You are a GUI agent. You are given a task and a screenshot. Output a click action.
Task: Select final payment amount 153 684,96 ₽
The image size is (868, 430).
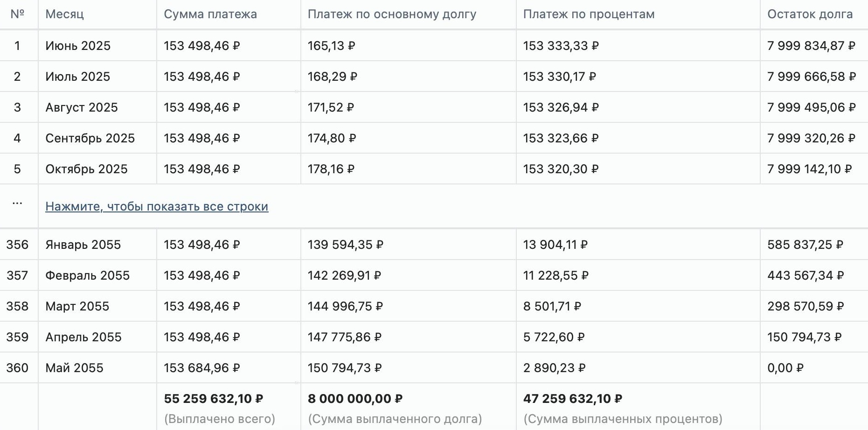202,368
